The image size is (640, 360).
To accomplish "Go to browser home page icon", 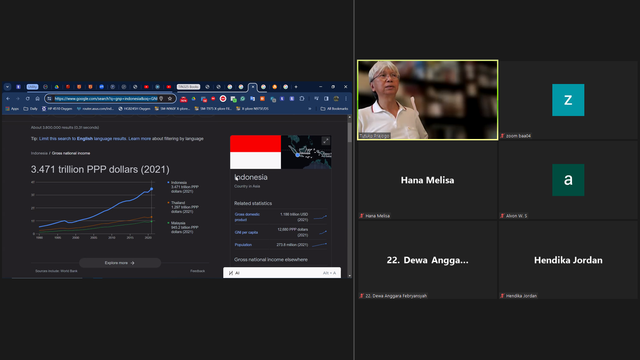I will coord(38,98).
